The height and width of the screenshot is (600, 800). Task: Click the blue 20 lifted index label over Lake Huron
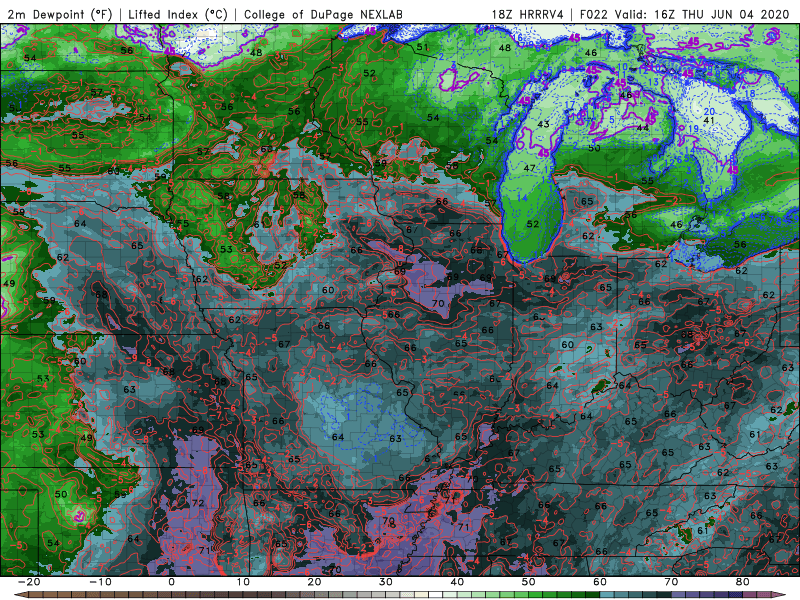coord(709,112)
